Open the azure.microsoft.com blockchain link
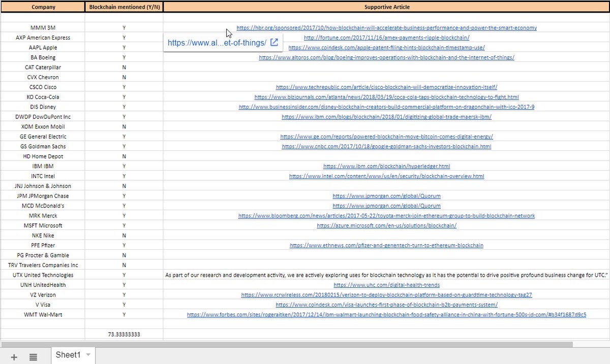 (x=386, y=226)
